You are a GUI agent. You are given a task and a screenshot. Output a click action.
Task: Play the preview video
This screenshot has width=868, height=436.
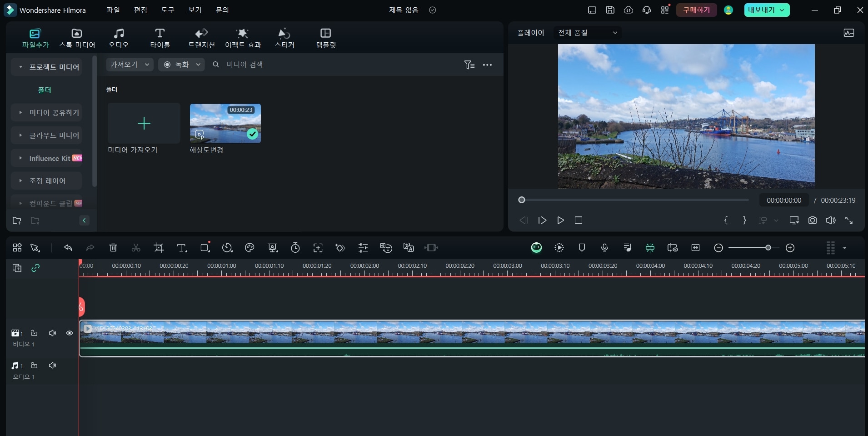click(560, 221)
